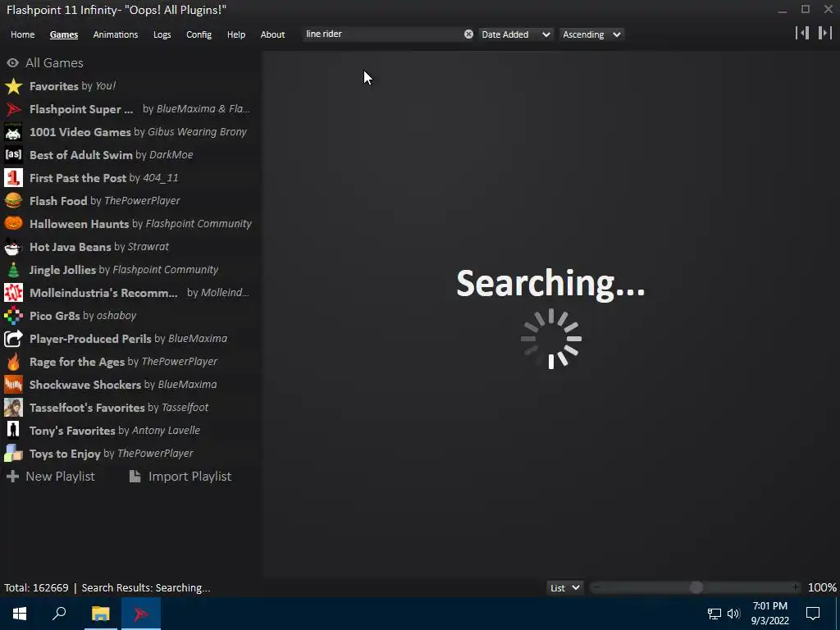Click the Flashpoint taskbar icon
The image size is (840, 630).
pos(141,614)
